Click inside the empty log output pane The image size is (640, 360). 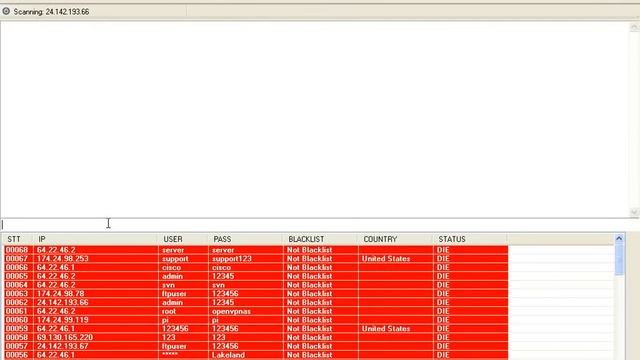(x=314, y=119)
